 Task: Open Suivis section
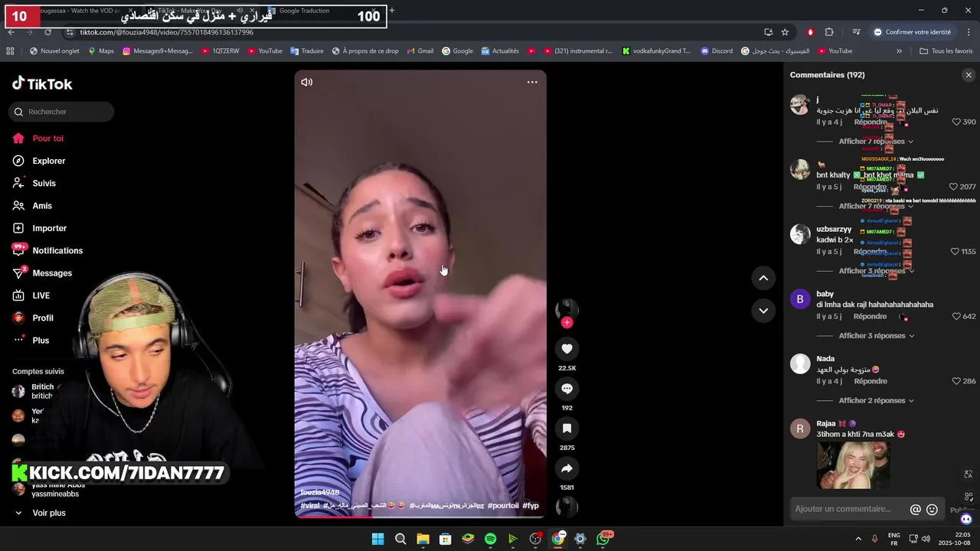[34, 183]
